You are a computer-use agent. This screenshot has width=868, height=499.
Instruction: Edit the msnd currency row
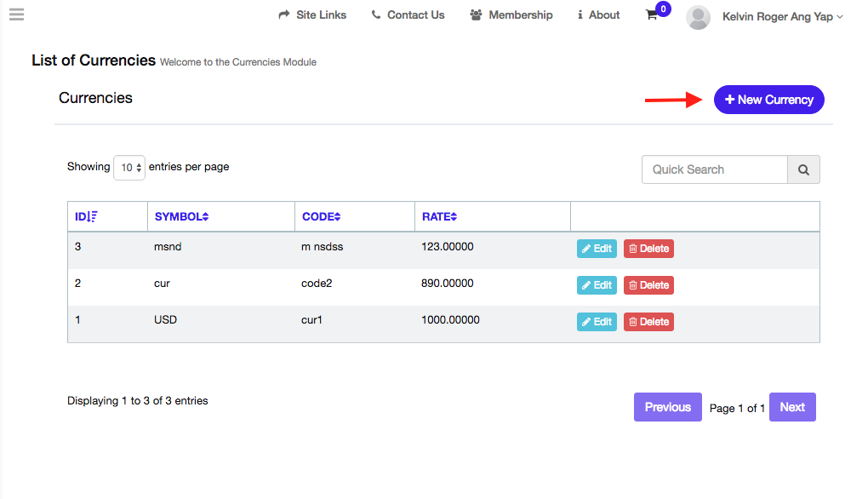(597, 249)
